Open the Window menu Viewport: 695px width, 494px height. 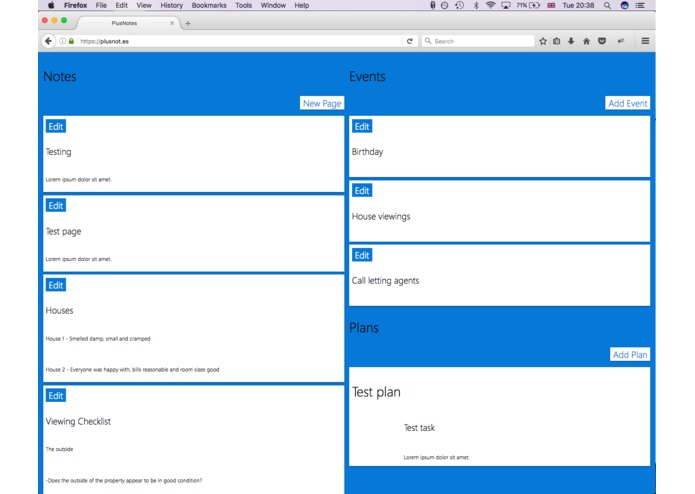click(273, 5)
